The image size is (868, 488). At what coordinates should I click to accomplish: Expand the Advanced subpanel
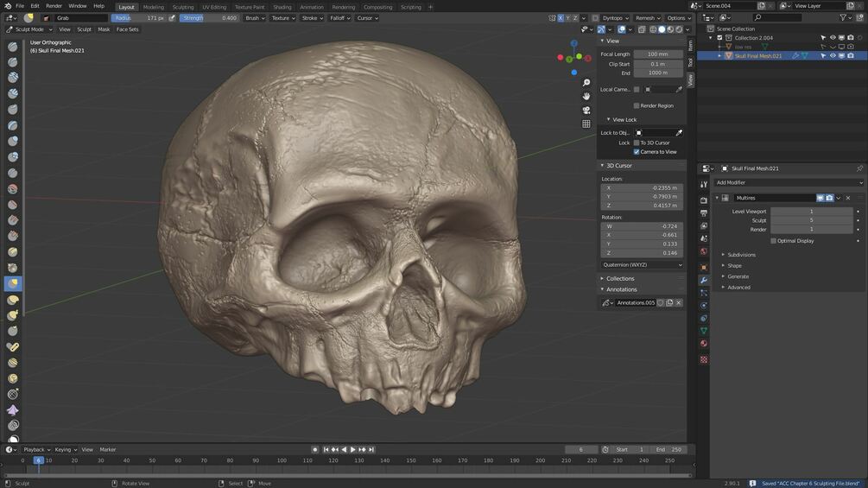click(x=738, y=287)
